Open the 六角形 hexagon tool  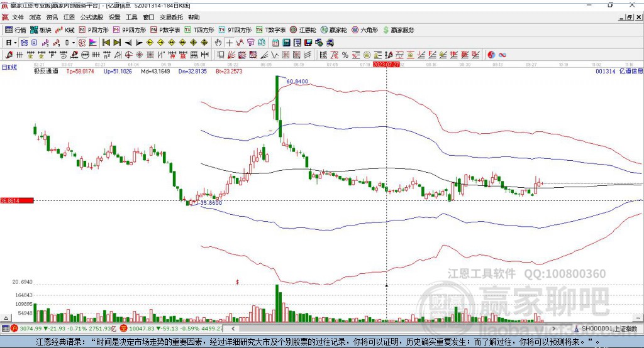pyautogui.click(x=364, y=30)
